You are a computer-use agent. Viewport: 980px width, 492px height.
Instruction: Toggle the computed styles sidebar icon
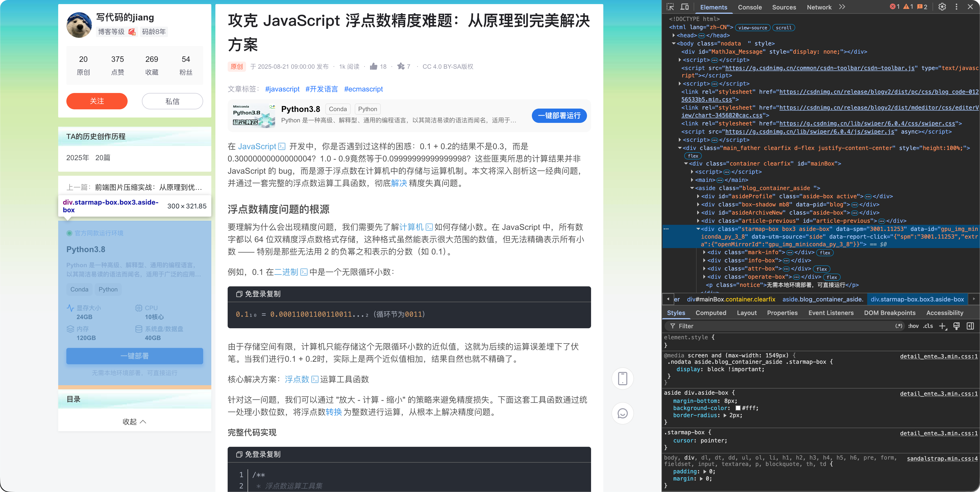(x=970, y=326)
